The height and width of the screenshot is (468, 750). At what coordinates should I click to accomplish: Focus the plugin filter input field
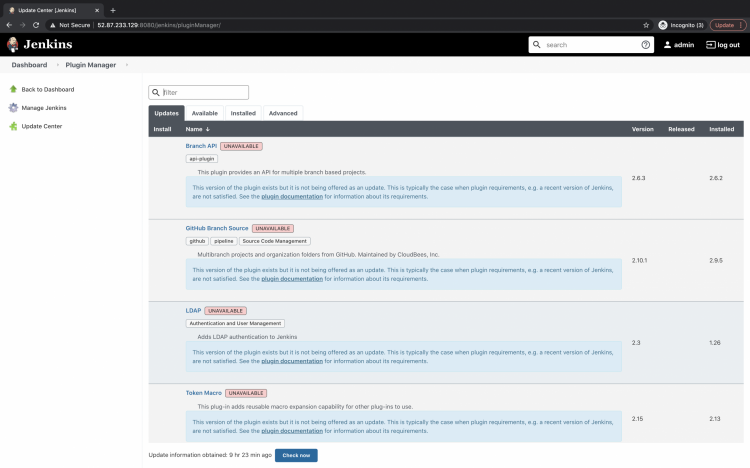199,92
